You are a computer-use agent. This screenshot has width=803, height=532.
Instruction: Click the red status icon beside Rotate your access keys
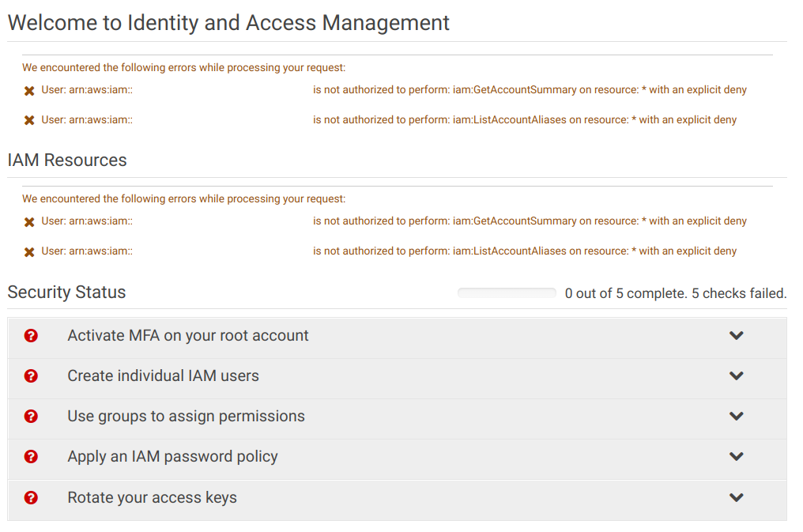[31, 497]
